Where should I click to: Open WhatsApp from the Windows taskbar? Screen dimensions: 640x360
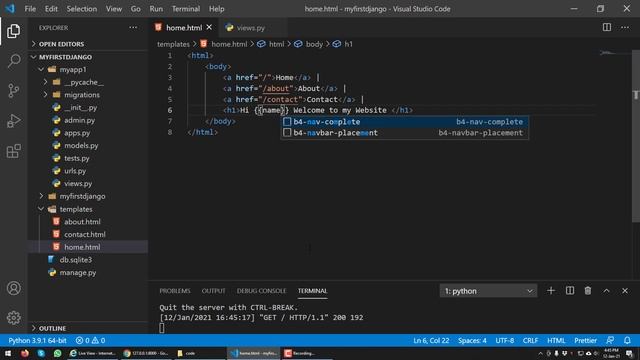(58, 353)
